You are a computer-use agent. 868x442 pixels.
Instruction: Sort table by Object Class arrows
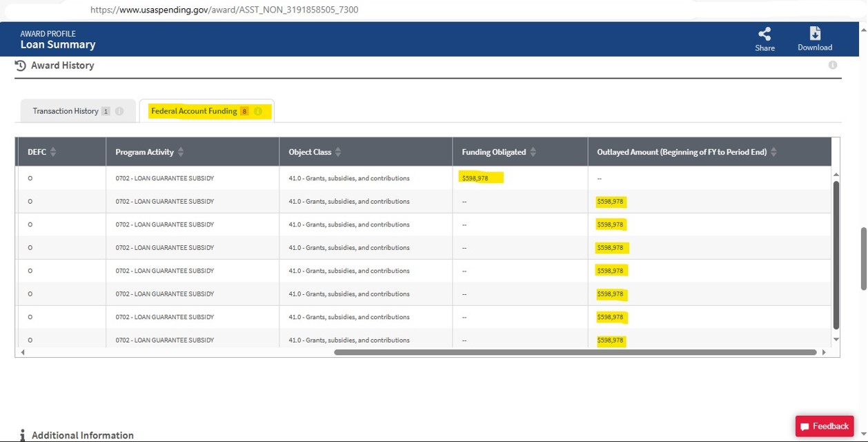tap(338, 152)
